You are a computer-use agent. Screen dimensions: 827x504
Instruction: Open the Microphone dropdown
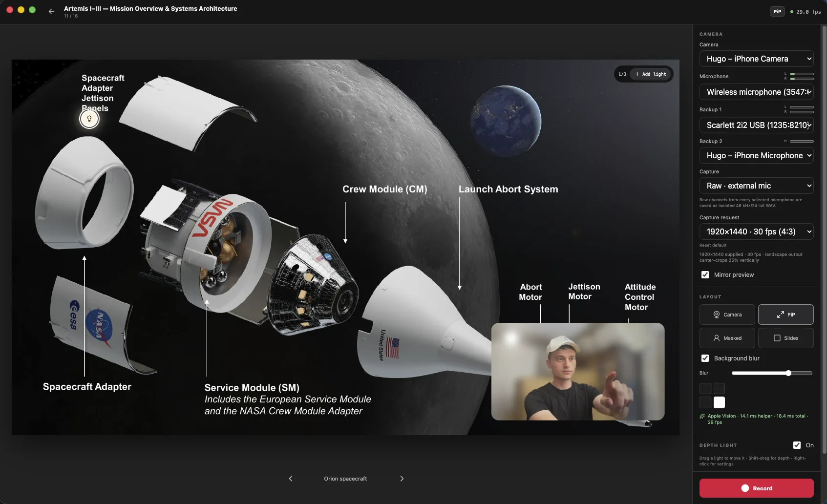pos(757,92)
